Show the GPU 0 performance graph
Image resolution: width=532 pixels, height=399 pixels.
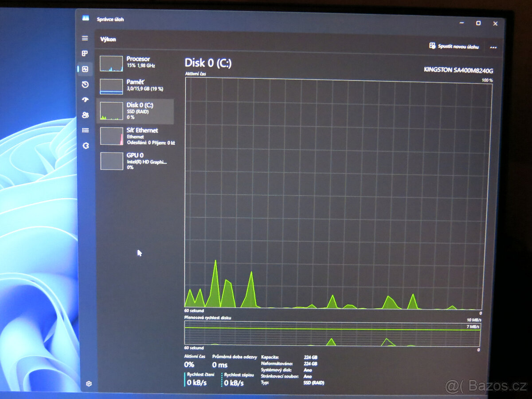tap(135, 160)
